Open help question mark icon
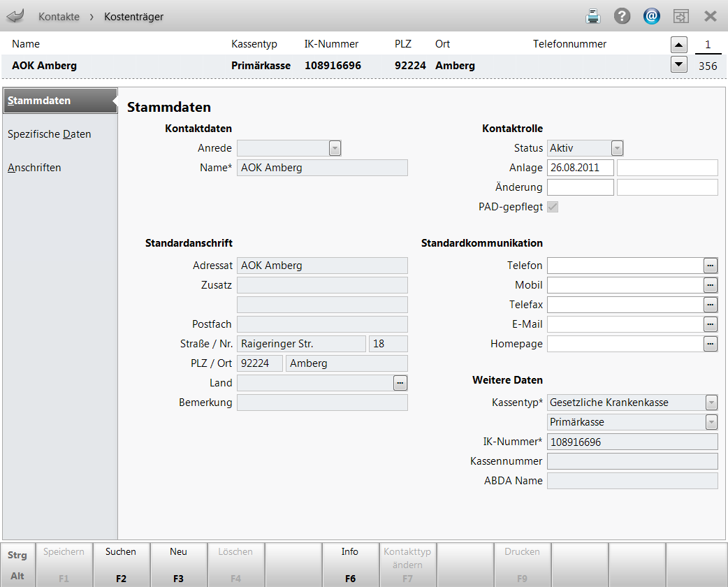The width and height of the screenshot is (728, 587). [622, 16]
